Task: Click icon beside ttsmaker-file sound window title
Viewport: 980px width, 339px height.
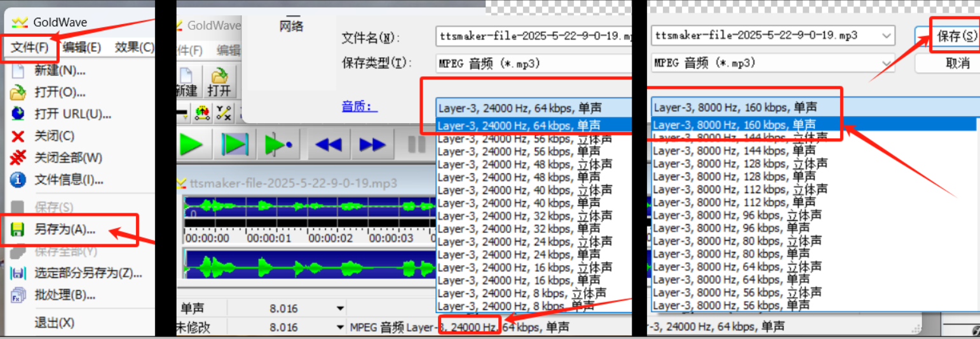Action: 183,183
